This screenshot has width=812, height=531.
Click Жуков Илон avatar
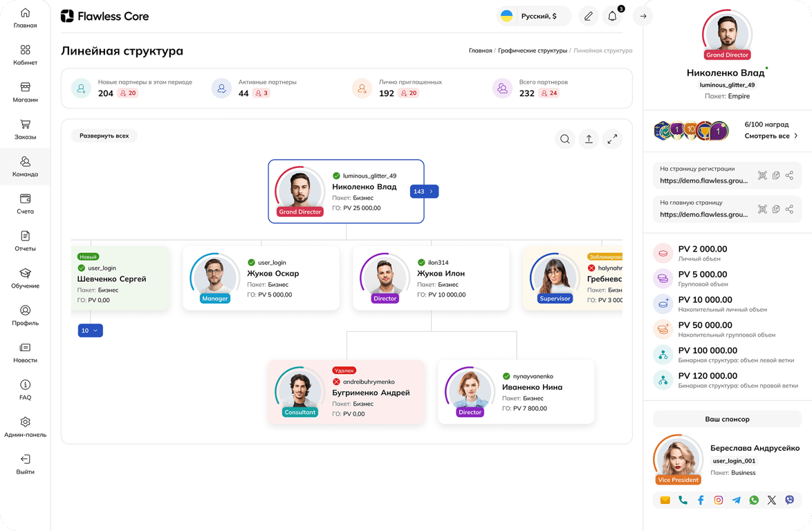tap(385, 277)
